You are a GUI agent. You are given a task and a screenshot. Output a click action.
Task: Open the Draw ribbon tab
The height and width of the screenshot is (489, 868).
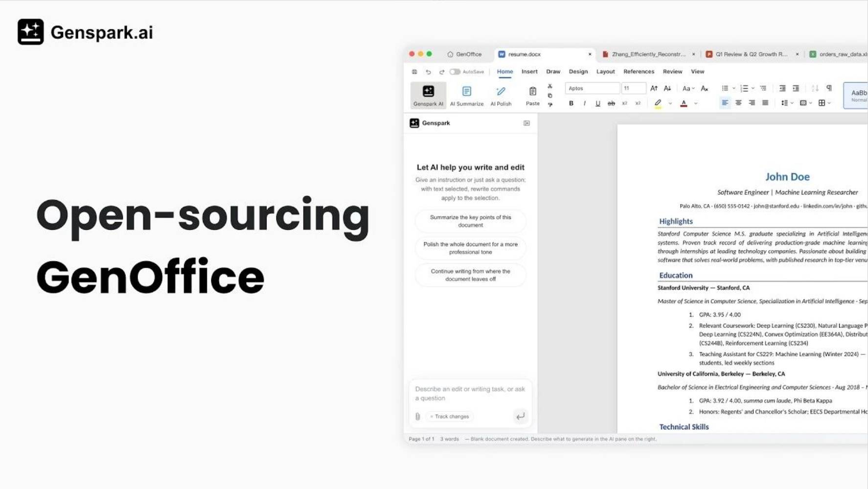tap(553, 71)
